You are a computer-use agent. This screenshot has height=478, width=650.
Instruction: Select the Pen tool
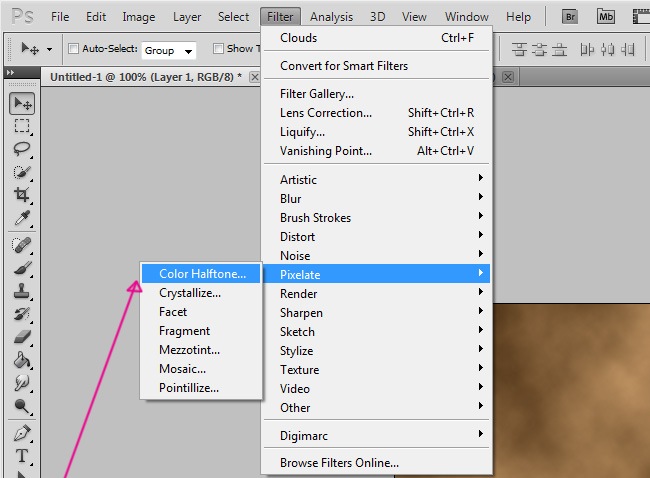pyautogui.click(x=22, y=433)
